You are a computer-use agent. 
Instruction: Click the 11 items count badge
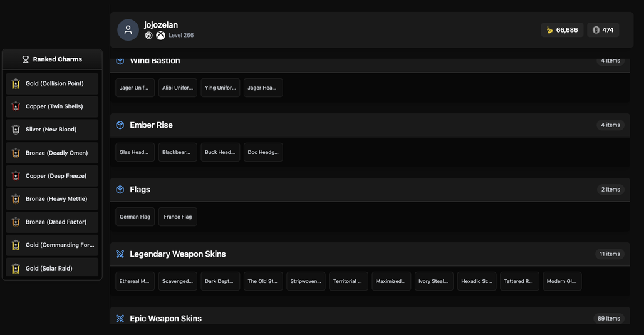tap(610, 254)
